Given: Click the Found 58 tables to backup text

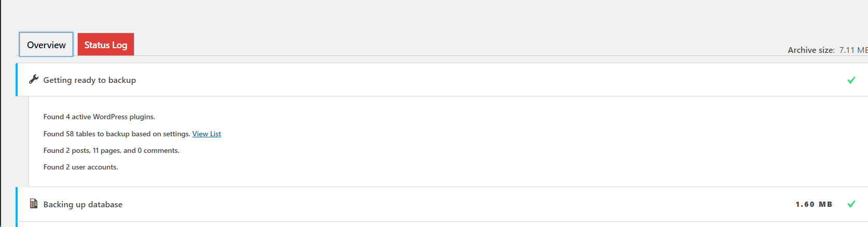Looking at the screenshot, I should tap(117, 134).
